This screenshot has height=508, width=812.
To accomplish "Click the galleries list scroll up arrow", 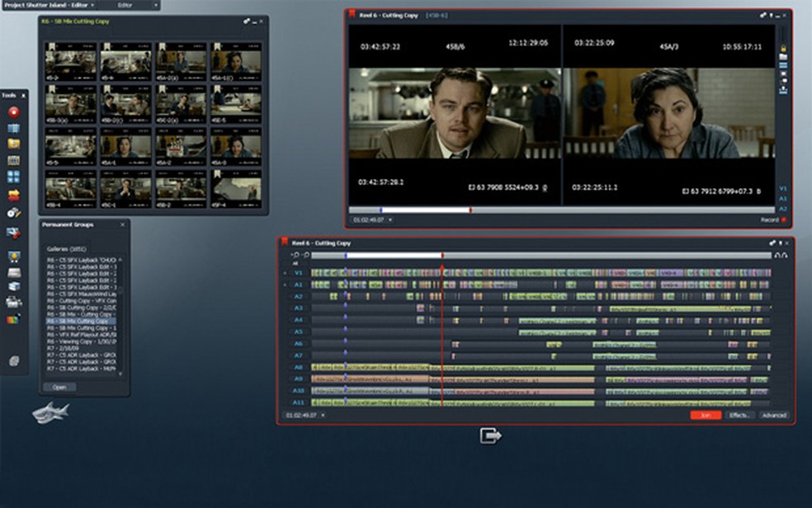I will [x=120, y=260].
